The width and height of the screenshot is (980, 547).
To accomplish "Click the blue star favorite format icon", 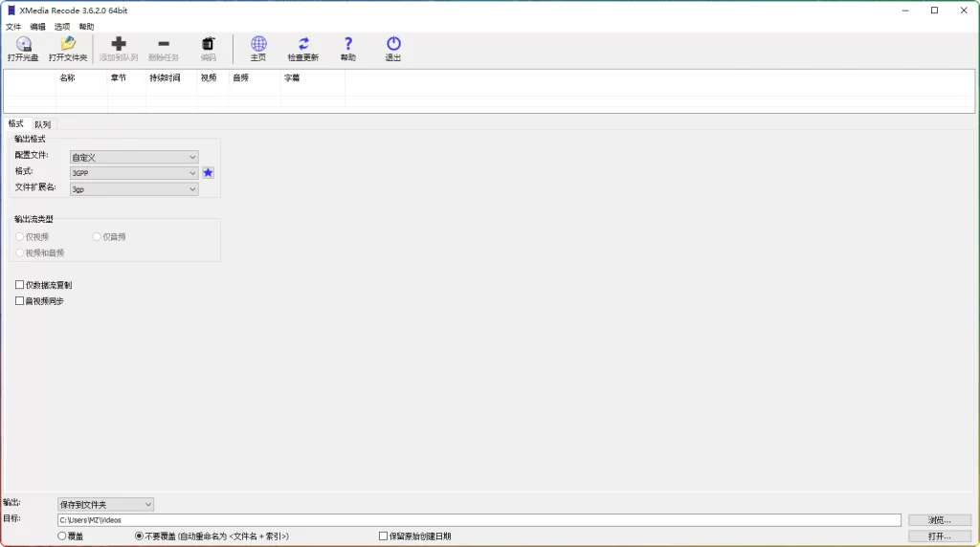I will coord(208,173).
